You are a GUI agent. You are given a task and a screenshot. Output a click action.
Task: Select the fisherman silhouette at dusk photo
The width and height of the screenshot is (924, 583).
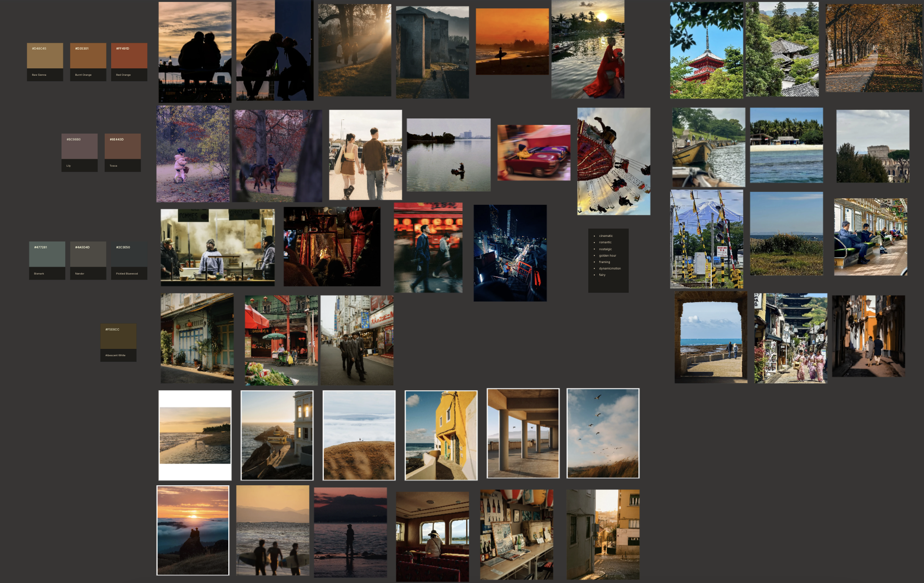[x=350, y=533]
